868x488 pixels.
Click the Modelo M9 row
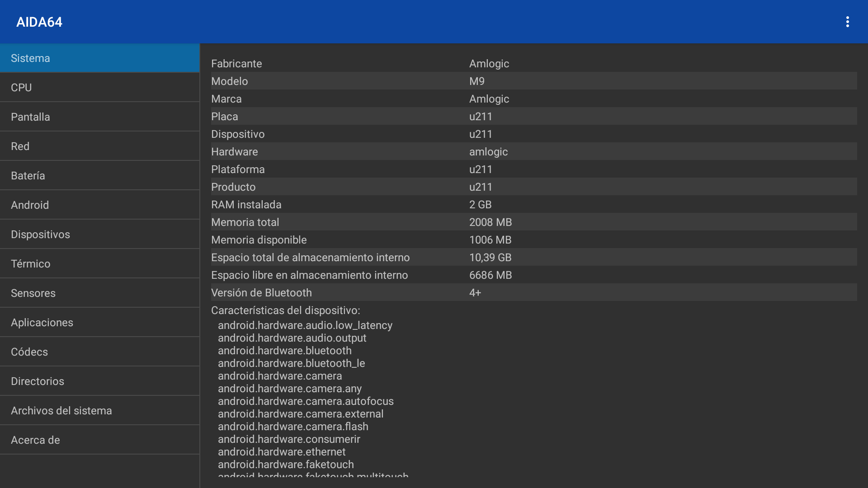click(533, 81)
